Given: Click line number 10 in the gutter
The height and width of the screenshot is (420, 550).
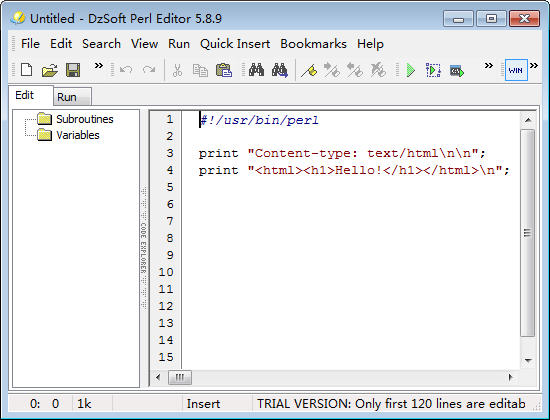Looking at the screenshot, I should tap(166, 272).
